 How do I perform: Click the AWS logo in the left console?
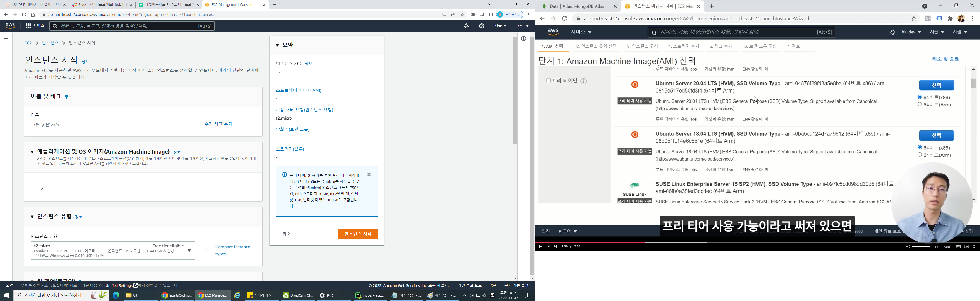click(10, 26)
